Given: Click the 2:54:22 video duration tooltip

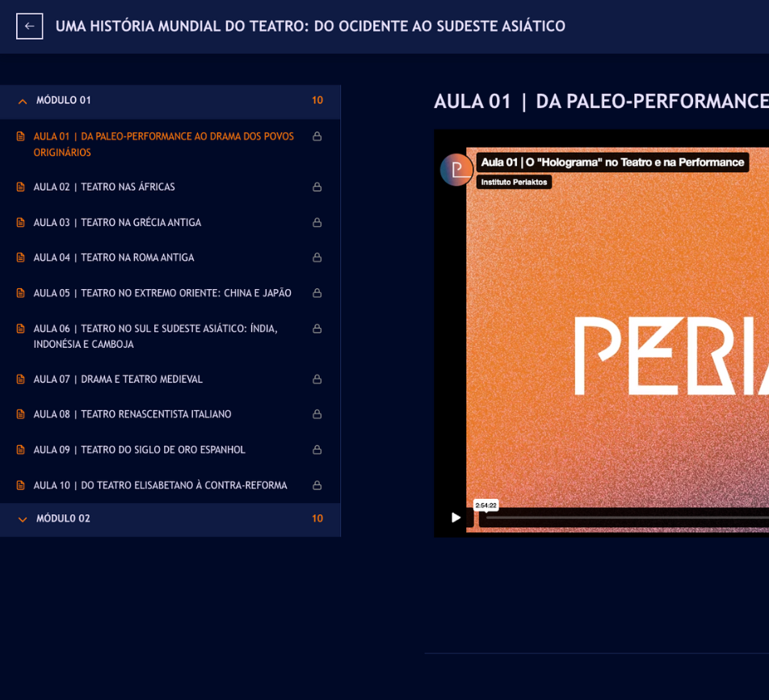Looking at the screenshot, I should click(485, 505).
